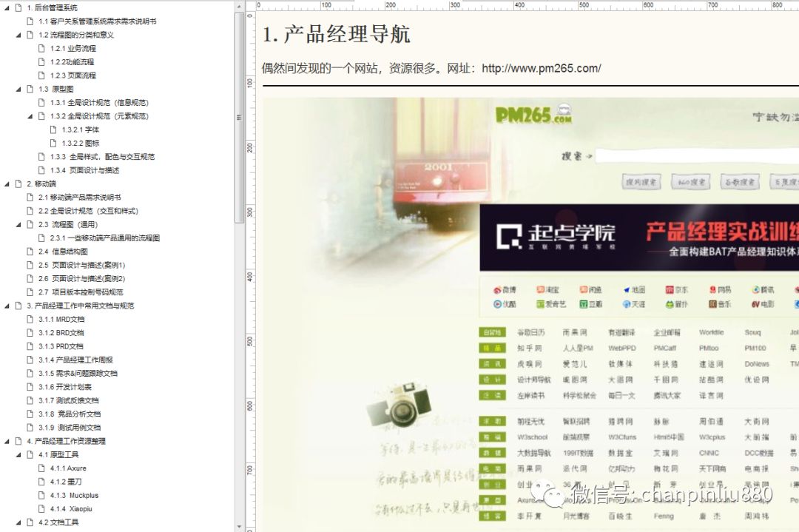
Task: Open page '1.3.1 全局设计规范 (信息规范)'
Action: (x=99, y=102)
